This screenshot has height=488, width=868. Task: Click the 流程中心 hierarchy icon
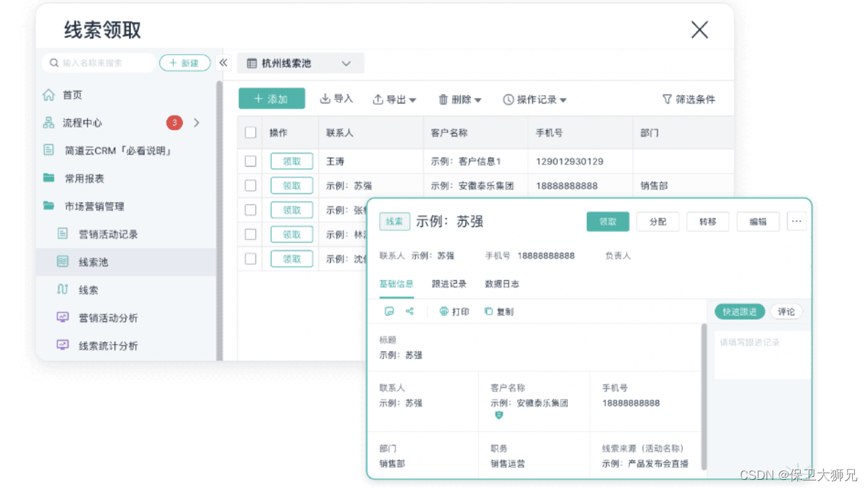click(49, 123)
